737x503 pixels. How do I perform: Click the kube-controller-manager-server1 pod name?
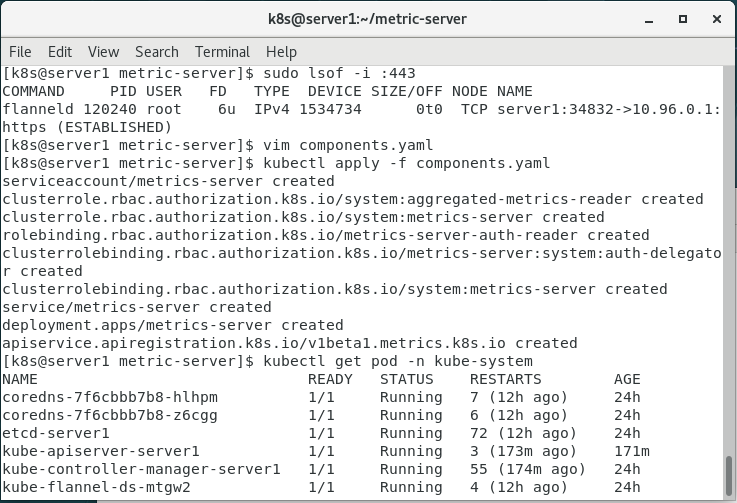coord(141,469)
